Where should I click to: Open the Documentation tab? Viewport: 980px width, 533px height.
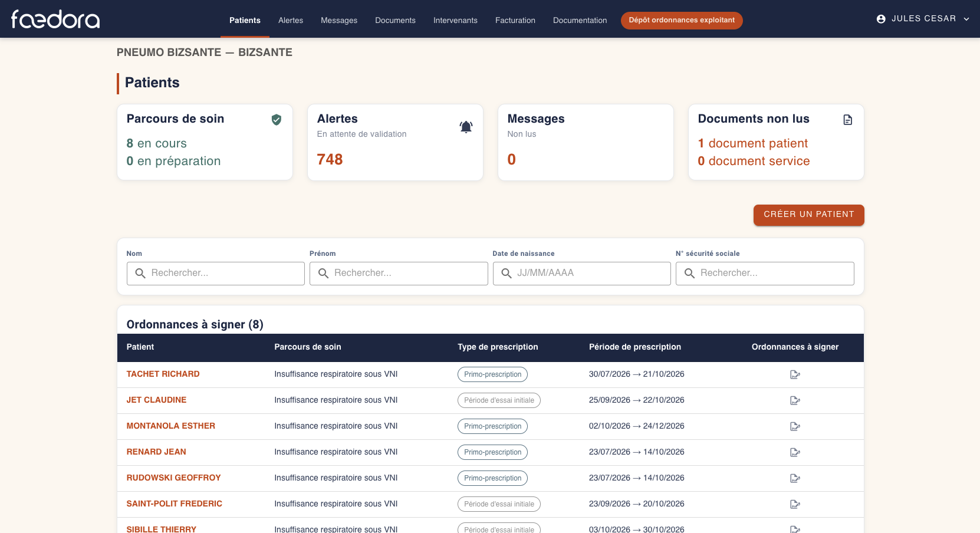580,20
